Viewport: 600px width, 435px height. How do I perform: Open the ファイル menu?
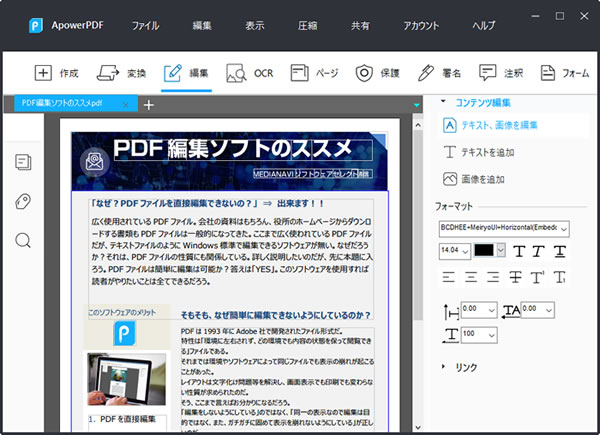145,26
